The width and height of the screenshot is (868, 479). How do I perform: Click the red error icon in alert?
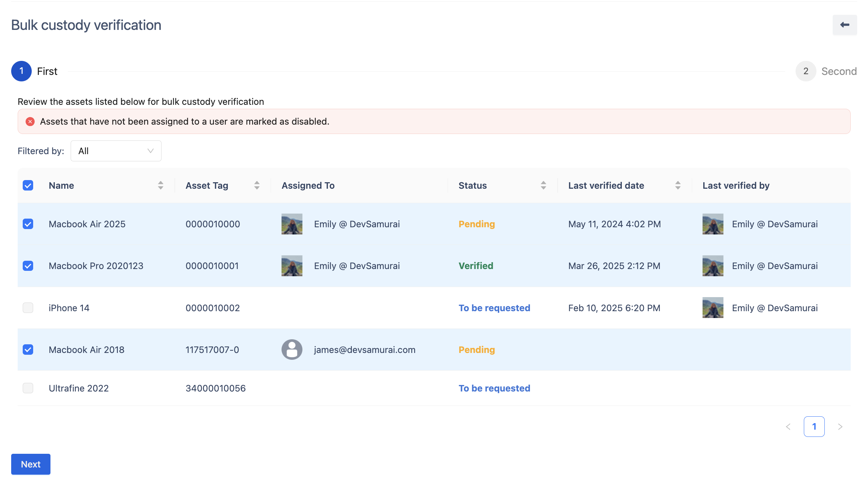pyautogui.click(x=30, y=122)
